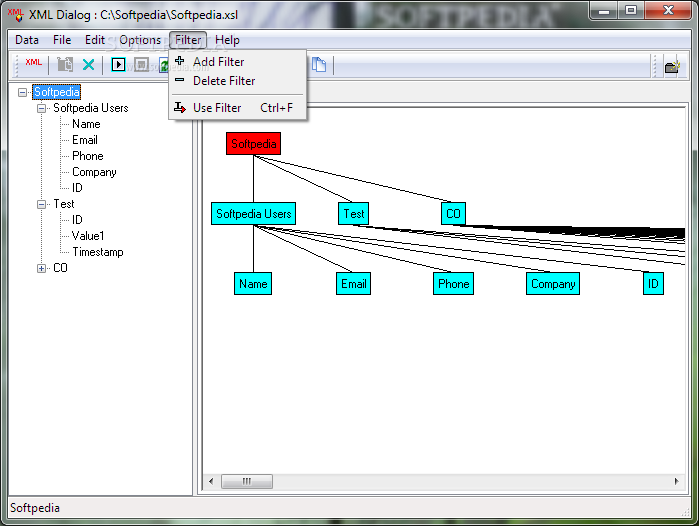699x526 pixels.
Task: Select the Test tree item
Action: tap(64, 204)
